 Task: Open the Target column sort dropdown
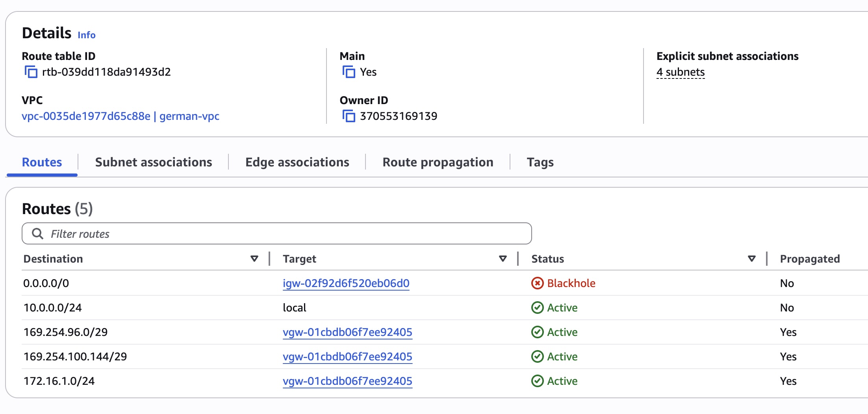503,259
